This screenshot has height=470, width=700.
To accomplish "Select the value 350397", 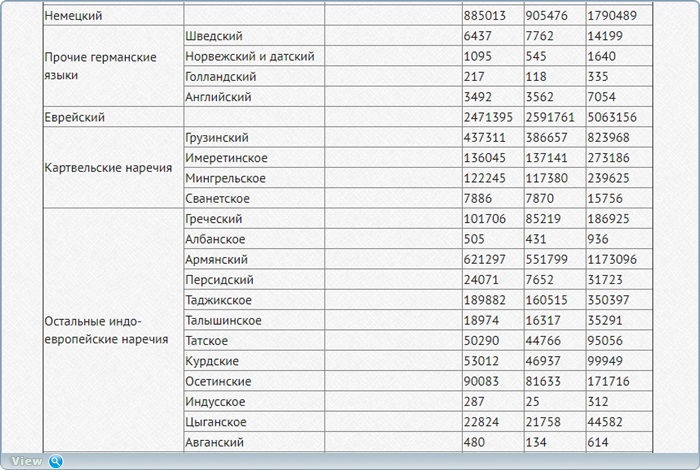I will tap(608, 300).
